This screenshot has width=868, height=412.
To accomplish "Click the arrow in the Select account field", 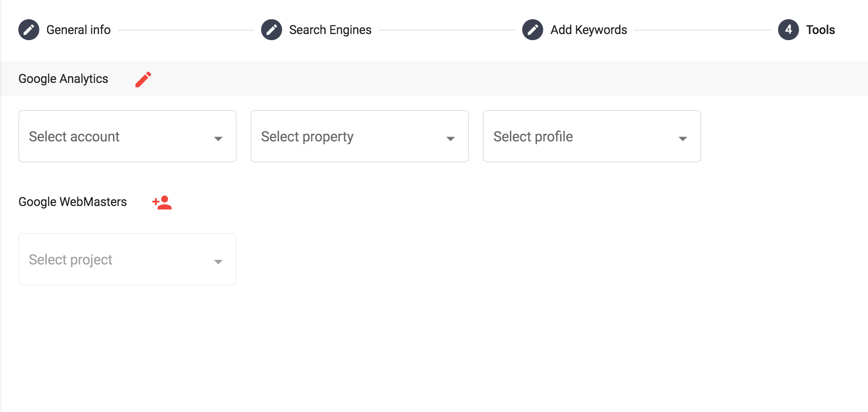I will pos(218,139).
